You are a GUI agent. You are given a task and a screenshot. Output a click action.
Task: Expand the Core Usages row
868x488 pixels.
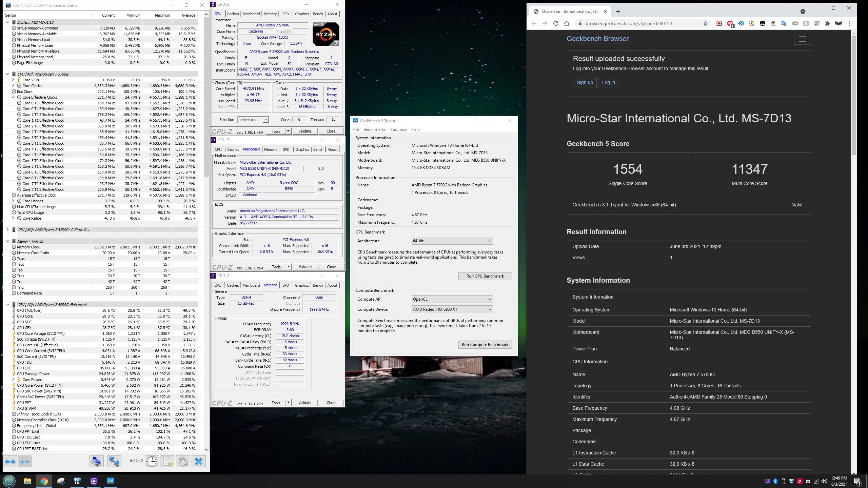(13, 201)
